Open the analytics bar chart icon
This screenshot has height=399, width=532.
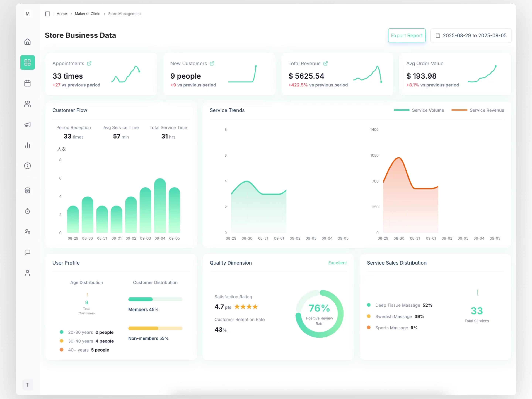tap(27, 145)
